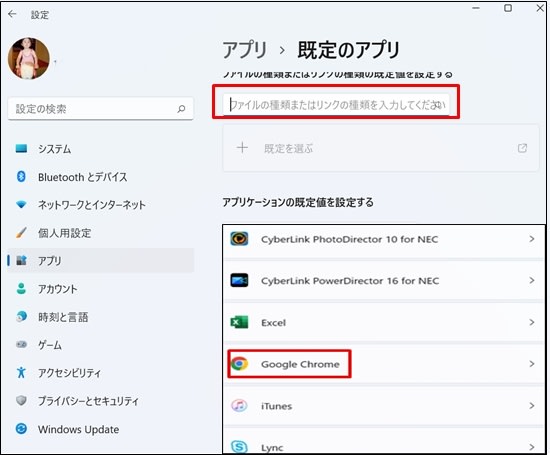
Task: Focus the 設定の検索 search box
Action: (x=100, y=109)
